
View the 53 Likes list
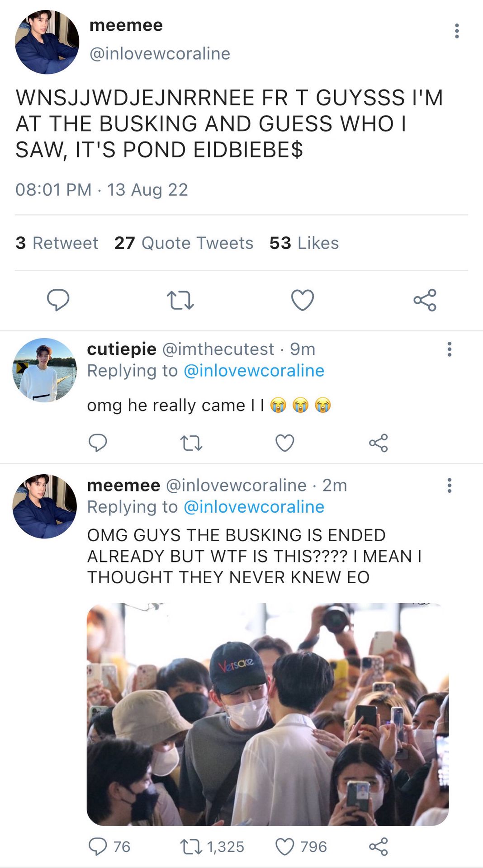[x=304, y=243]
